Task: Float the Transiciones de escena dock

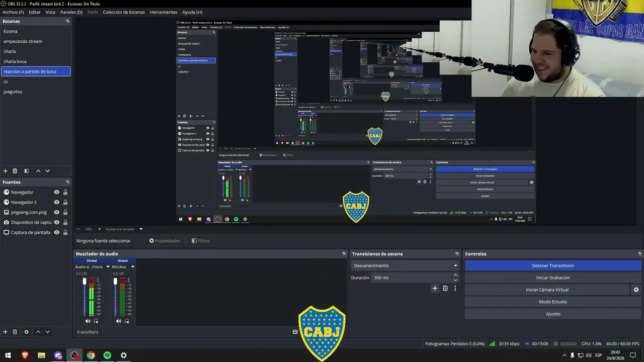Action: pyautogui.click(x=457, y=254)
